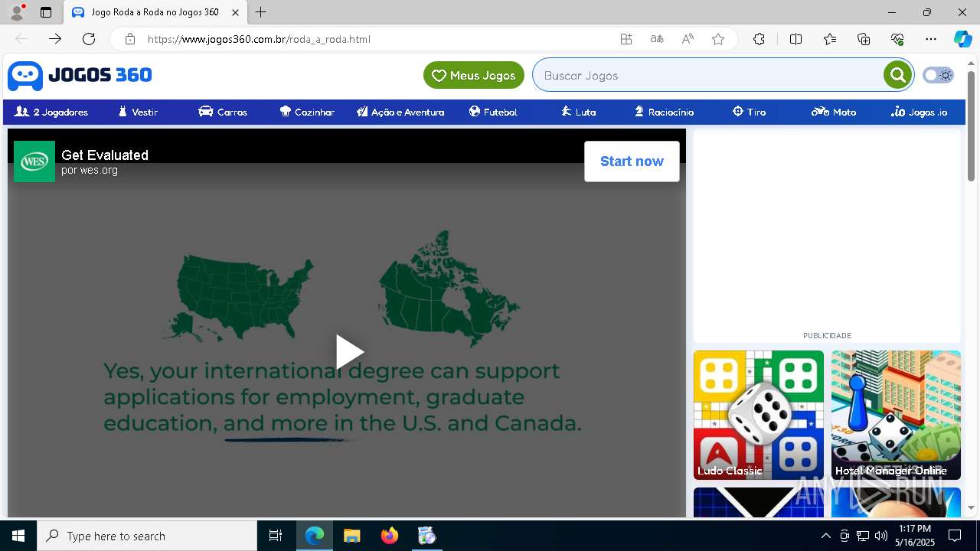The height and width of the screenshot is (551, 980).
Task: Reload the page with refresh icon
Action: click(89, 39)
